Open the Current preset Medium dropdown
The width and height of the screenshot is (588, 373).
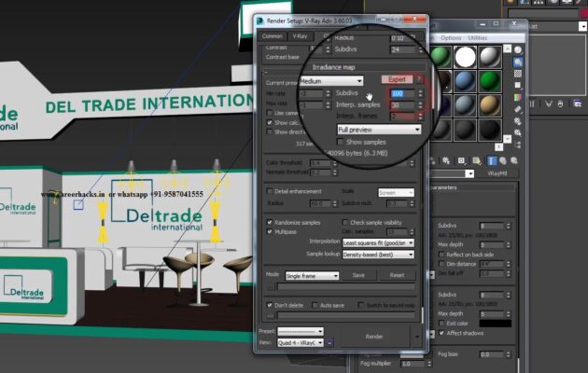[330, 81]
